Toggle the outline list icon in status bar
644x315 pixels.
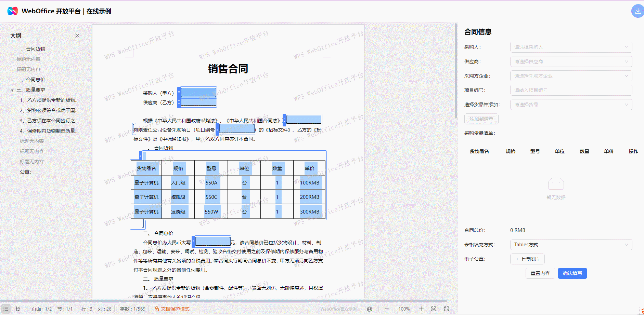[6, 309]
